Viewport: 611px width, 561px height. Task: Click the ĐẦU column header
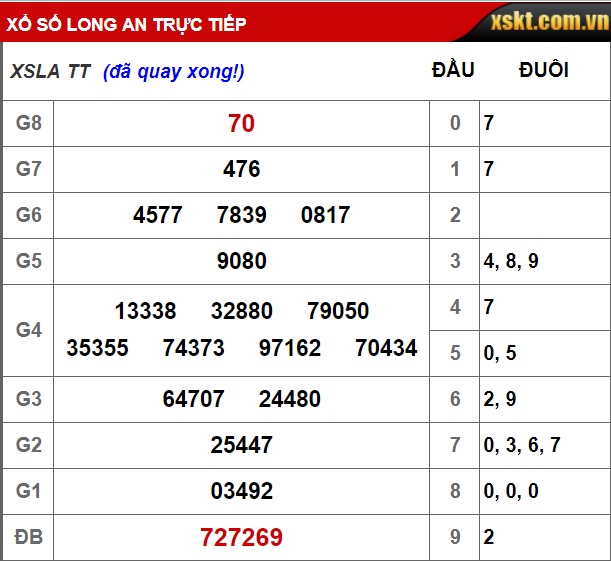point(453,70)
